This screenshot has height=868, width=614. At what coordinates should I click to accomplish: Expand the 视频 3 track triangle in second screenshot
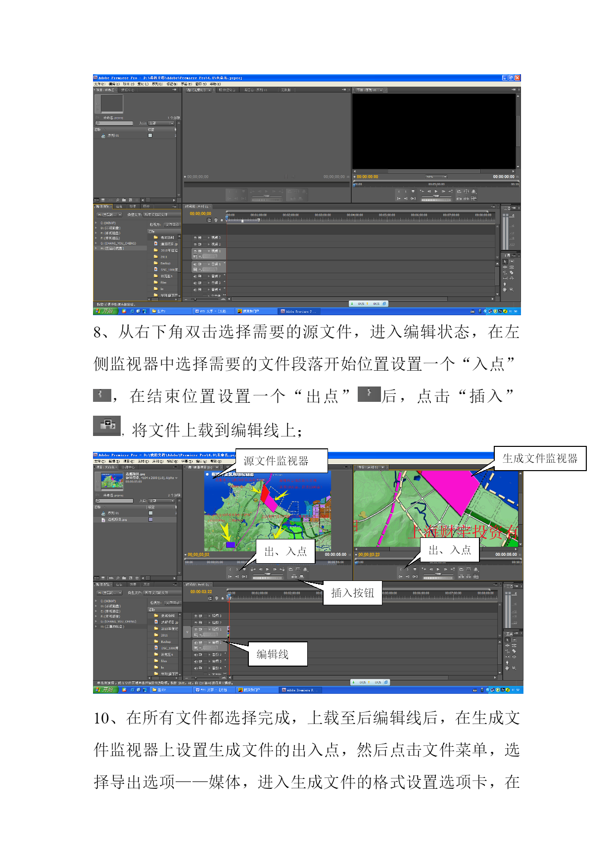(209, 616)
